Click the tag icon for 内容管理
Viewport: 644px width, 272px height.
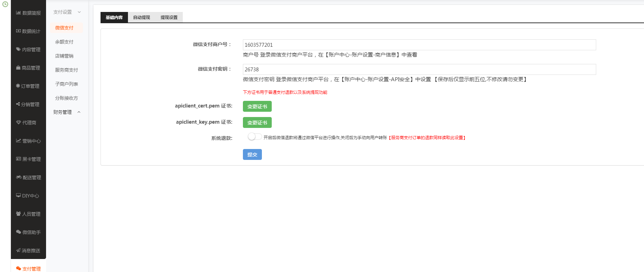(18, 49)
